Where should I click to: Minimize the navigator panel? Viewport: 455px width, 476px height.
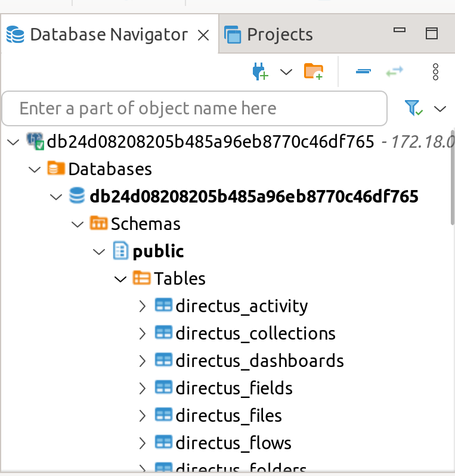(400, 30)
